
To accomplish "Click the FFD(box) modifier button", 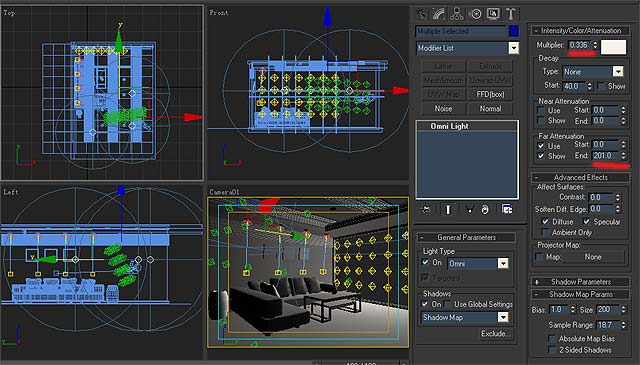I will 490,94.
